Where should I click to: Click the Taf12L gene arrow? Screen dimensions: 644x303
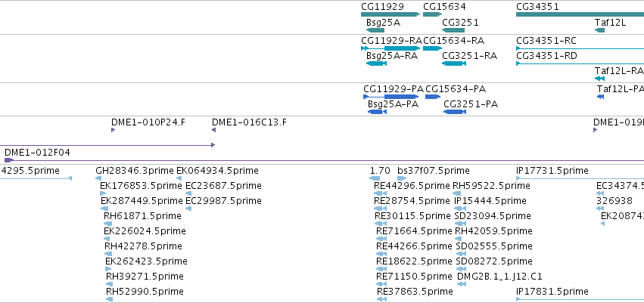coord(599,30)
